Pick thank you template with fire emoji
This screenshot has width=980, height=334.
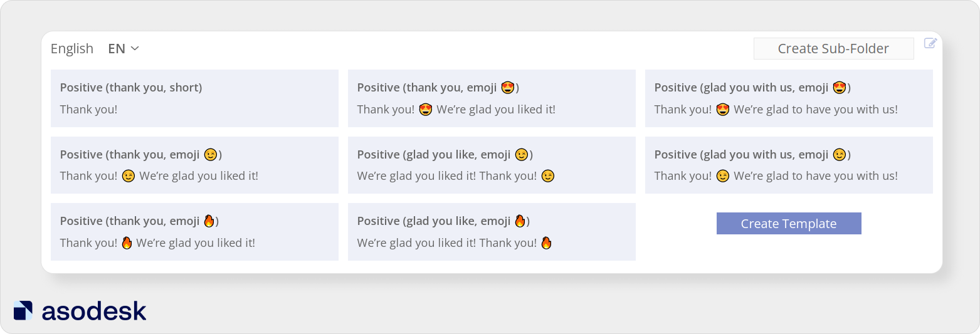(x=194, y=232)
